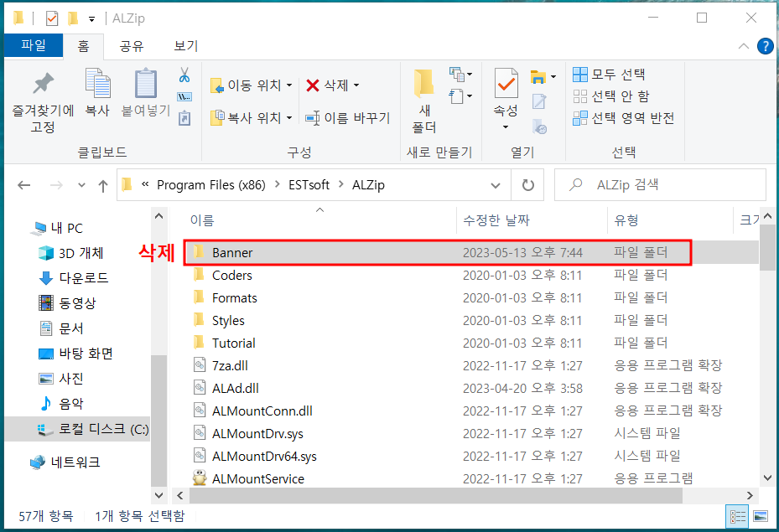Click the horizontal scrollbar of file list

(436, 495)
